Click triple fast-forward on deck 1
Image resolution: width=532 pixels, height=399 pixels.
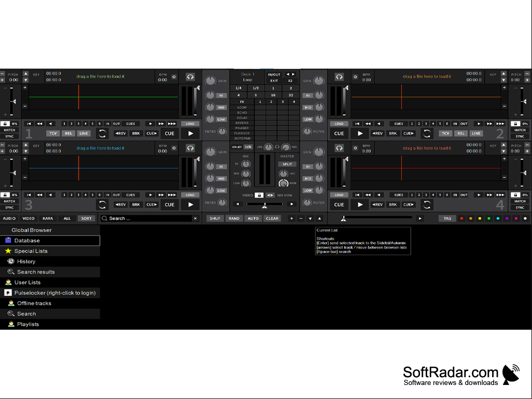click(172, 124)
